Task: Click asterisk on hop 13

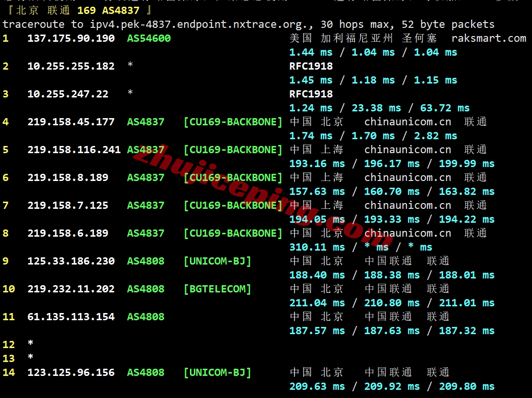Action: coord(31,357)
